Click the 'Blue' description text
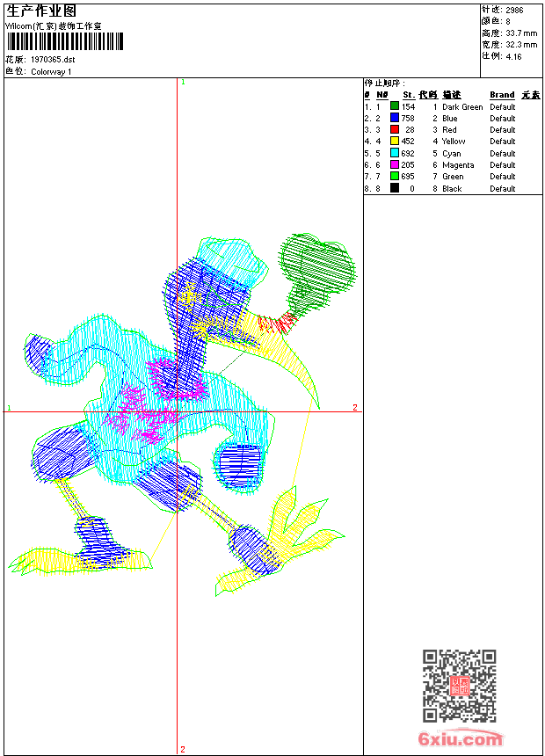 pos(450,118)
